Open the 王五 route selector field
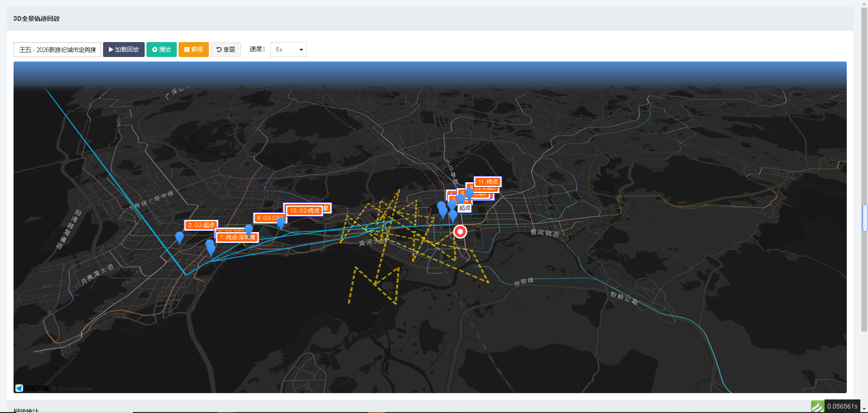 (57, 50)
